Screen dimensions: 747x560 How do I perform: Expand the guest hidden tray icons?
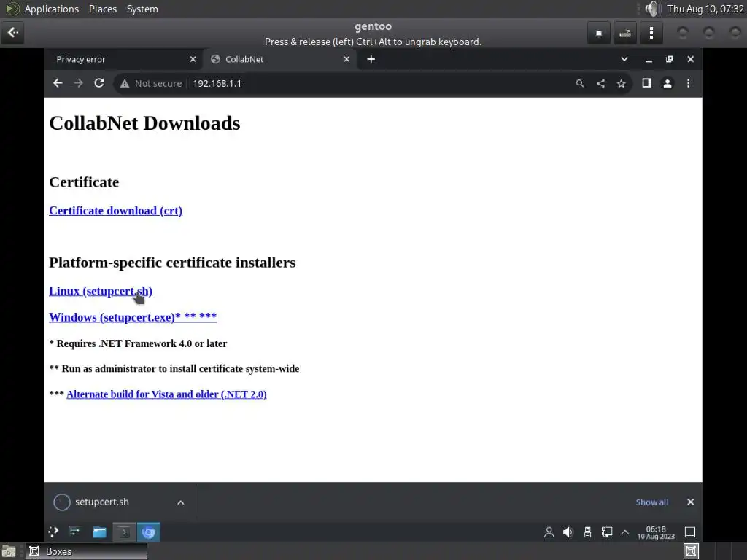click(625, 532)
